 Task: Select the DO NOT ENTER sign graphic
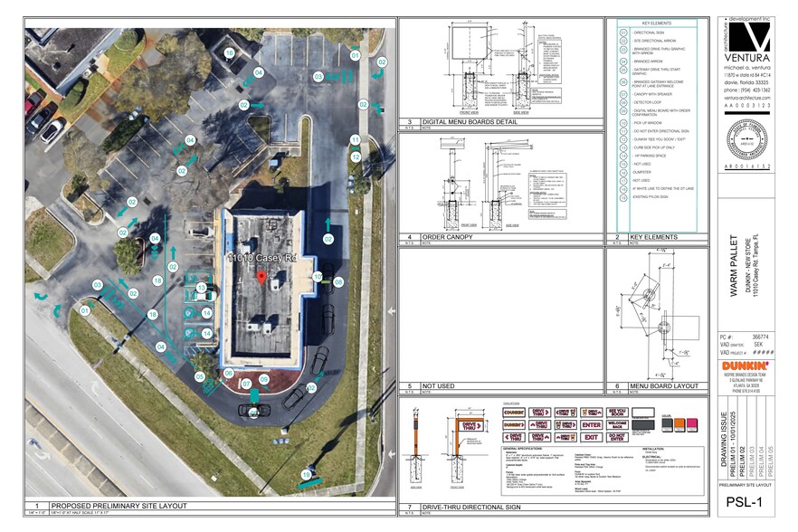(617, 437)
